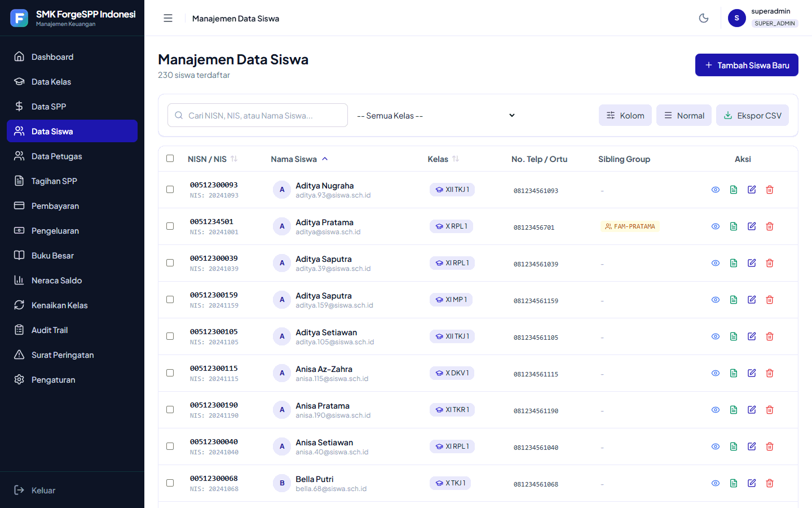Change the Normal row density
The width and height of the screenshot is (812, 508).
[x=684, y=115]
